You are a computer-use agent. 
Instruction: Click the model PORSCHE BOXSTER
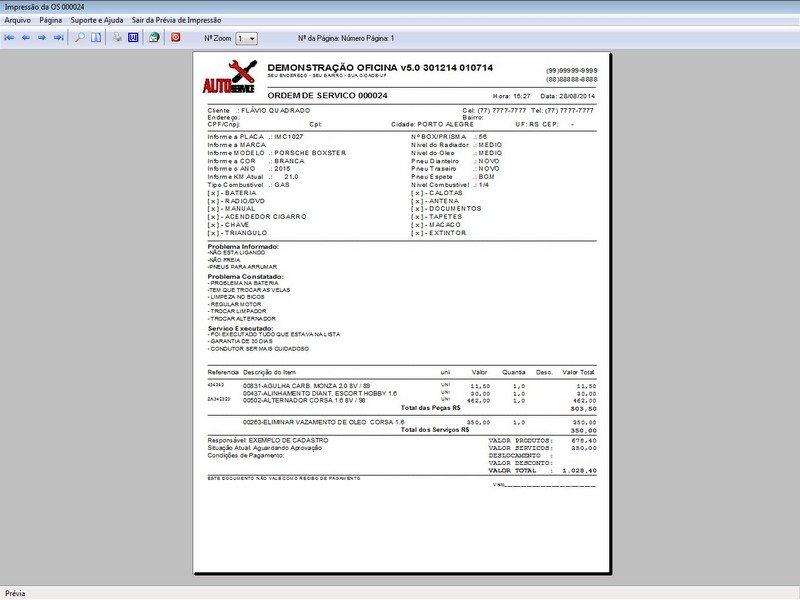pyautogui.click(x=310, y=153)
